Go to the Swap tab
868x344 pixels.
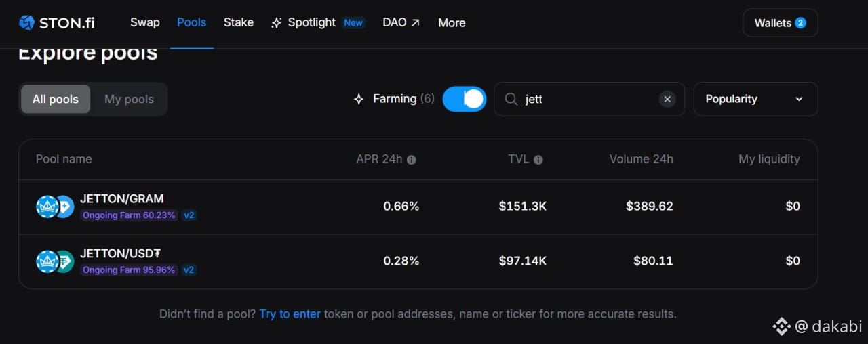point(145,22)
